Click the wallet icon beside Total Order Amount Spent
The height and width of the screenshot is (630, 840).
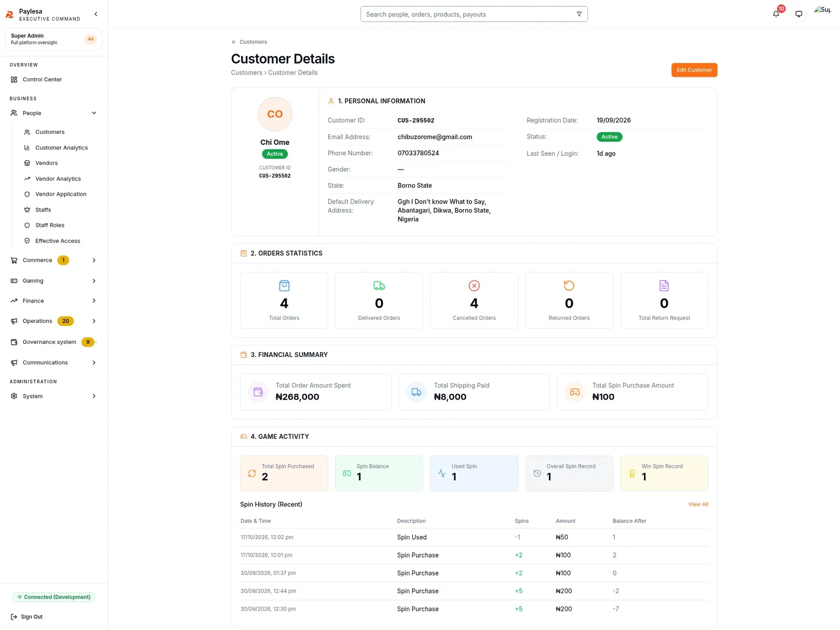point(258,392)
